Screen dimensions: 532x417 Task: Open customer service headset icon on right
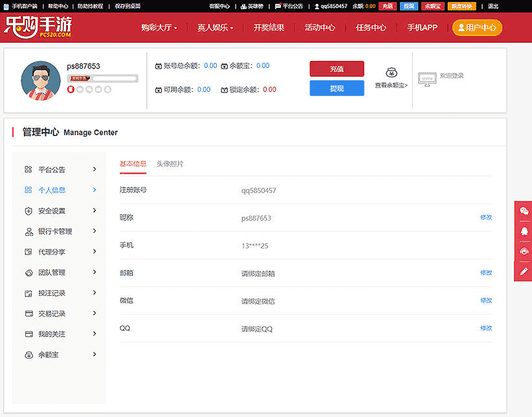click(524, 251)
